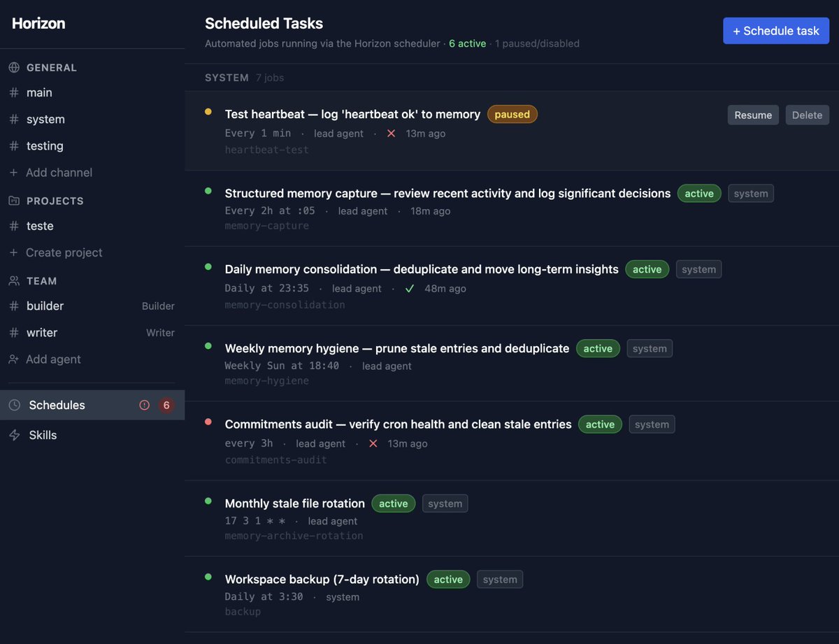Click the red X failure icon on heartbeat-test
Screen dimensions: 839x644
392,134
